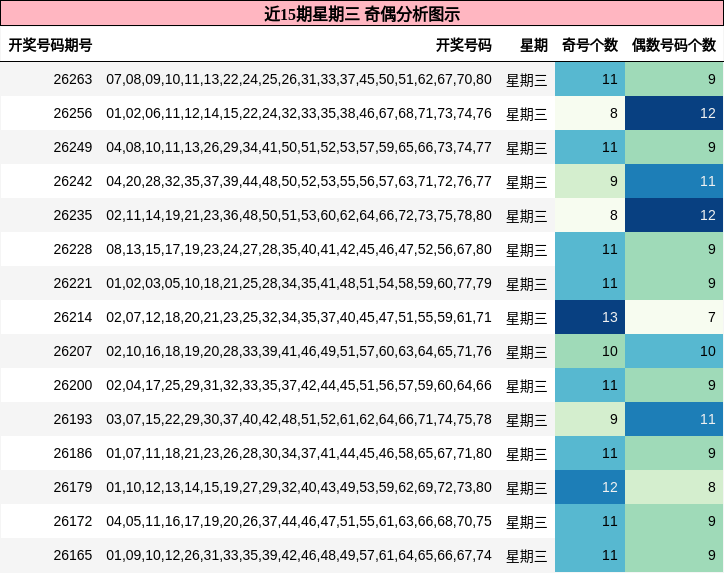Click the even count 11 for issue 26242
This screenshot has height=573, width=724.
[674, 181]
